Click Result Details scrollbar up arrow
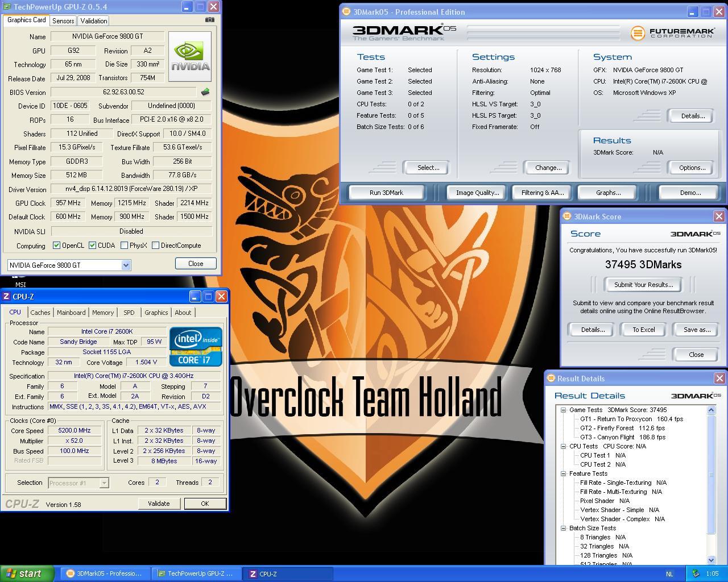 pyautogui.click(x=711, y=410)
